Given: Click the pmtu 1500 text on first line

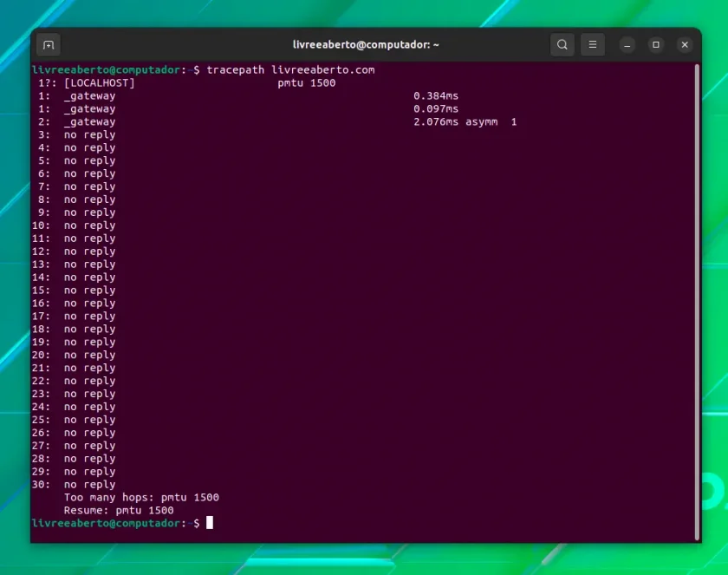Looking at the screenshot, I should (x=307, y=83).
